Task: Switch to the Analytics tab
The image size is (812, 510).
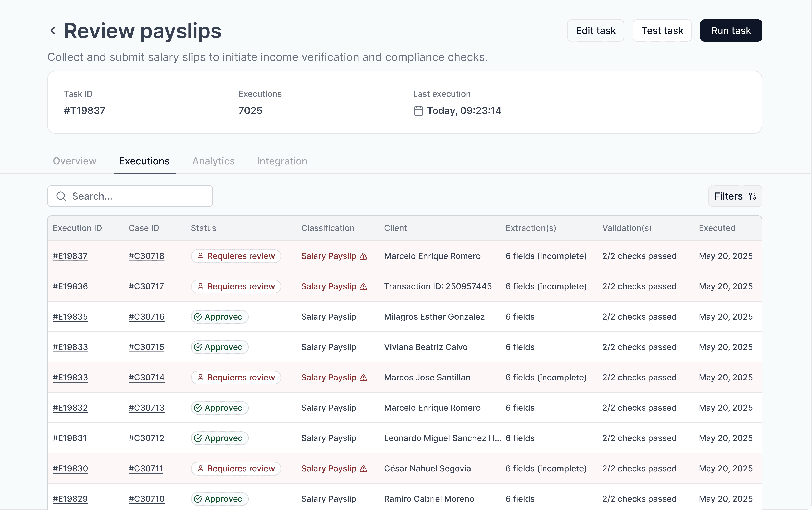Action: pyautogui.click(x=213, y=161)
